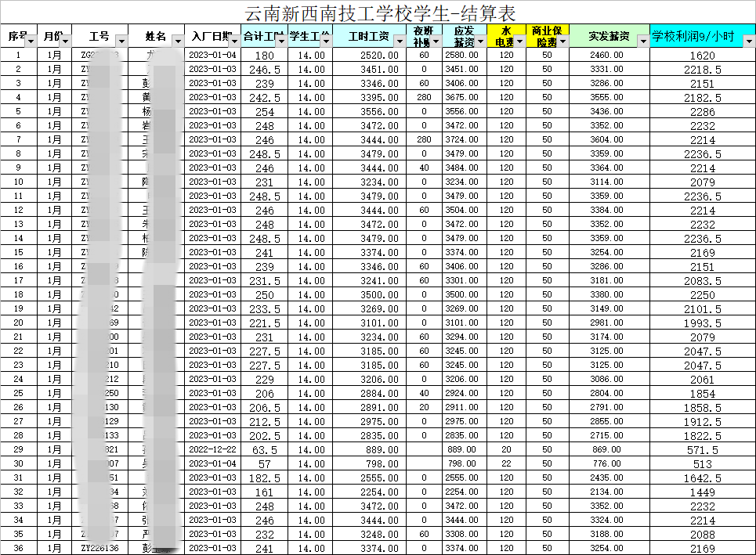Image resolution: width=756 pixels, height=555 pixels.
Task: Select the profit cell showing 1620
Action: click(703, 55)
